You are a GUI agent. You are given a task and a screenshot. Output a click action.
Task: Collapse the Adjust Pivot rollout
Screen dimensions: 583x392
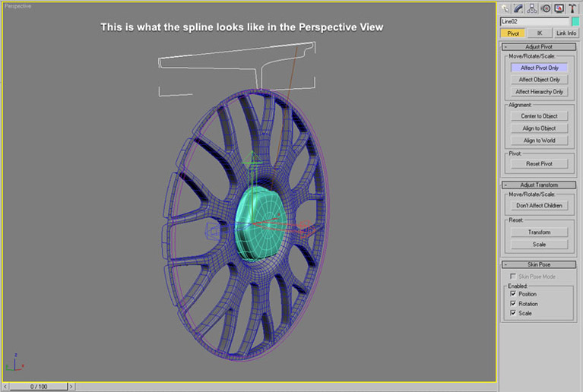tap(539, 46)
